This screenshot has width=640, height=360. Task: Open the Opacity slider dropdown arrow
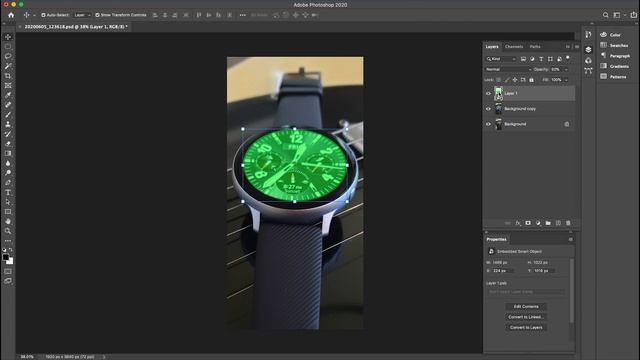(x=566, y=70)
